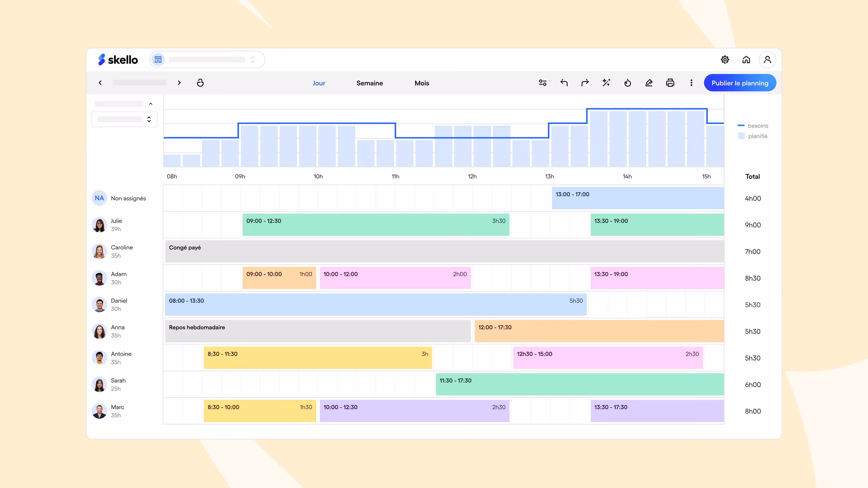Select Adam's 09:00 - 10:00 shift

[x=279, y=278]
